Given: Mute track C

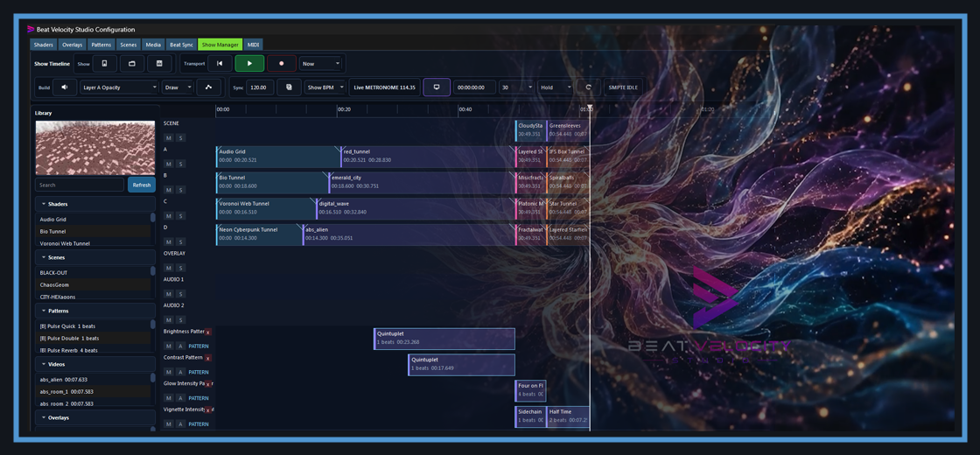Looking at the screenshot, I should [x=169, y=216].
